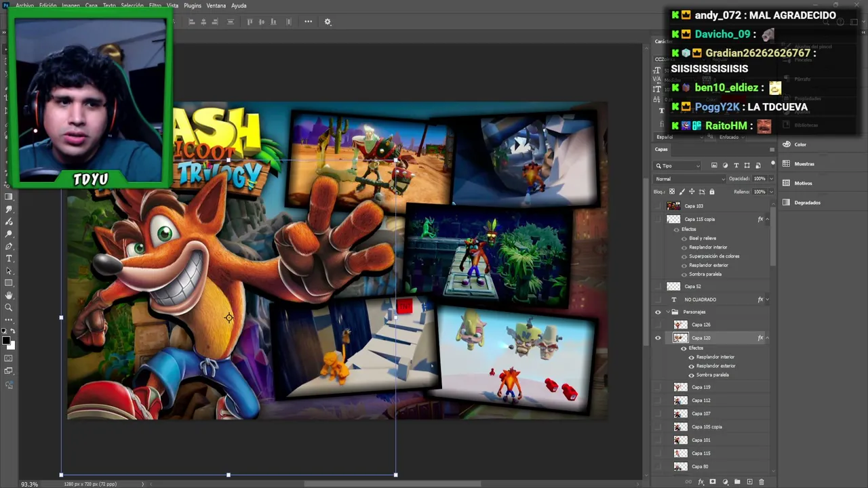Collapse effects of Capa 115 copia
Screen dimensions: 868x488
768,220
